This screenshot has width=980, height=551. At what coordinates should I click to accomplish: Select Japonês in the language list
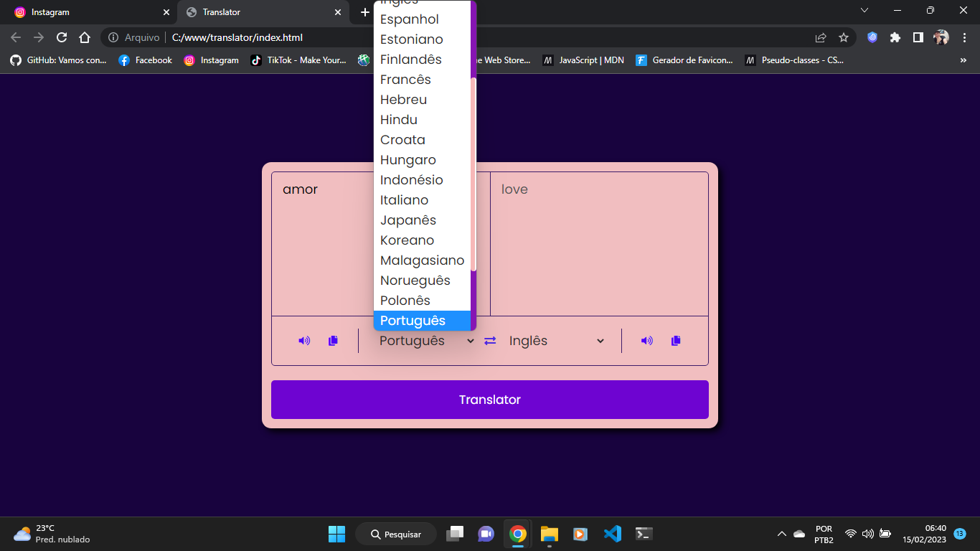click(408, 220)
